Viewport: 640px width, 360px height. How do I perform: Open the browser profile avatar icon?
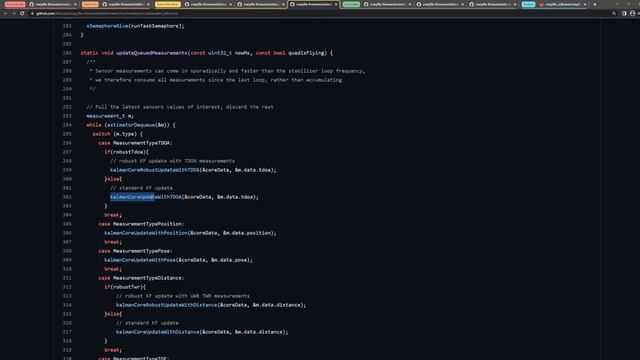coord(632,13)
